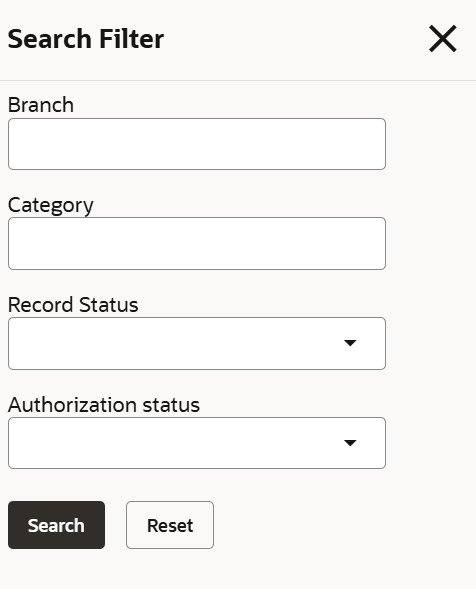
Task: Run the filter with the Search button
Action: pos(56,525)
